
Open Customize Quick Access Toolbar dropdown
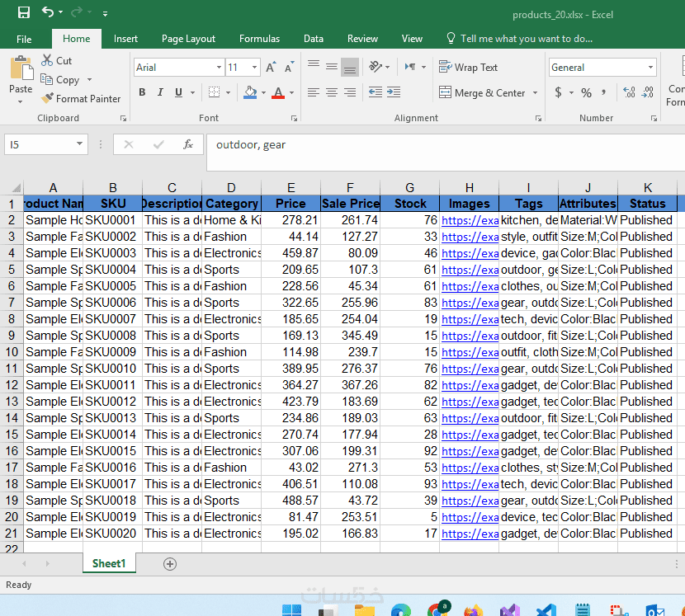pos(105,14)
